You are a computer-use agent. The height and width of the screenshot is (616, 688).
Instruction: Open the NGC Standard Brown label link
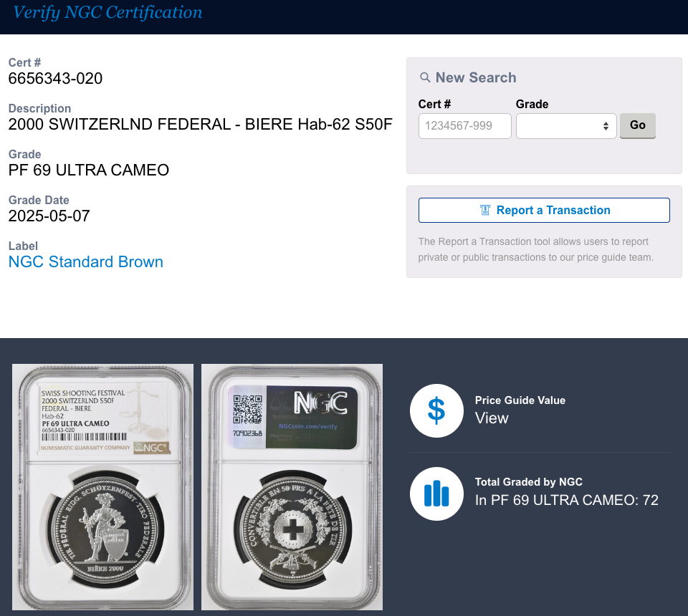(85, 261)
